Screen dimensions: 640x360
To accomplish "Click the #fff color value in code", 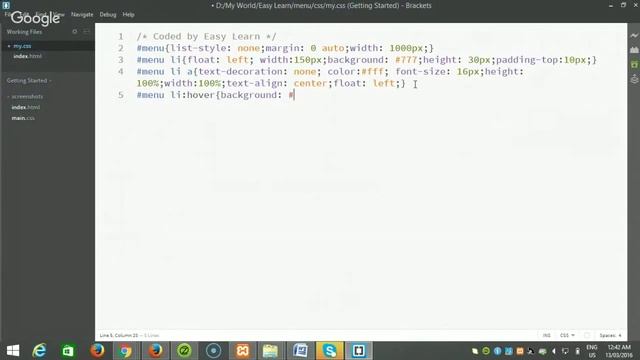I will point(372,72).
